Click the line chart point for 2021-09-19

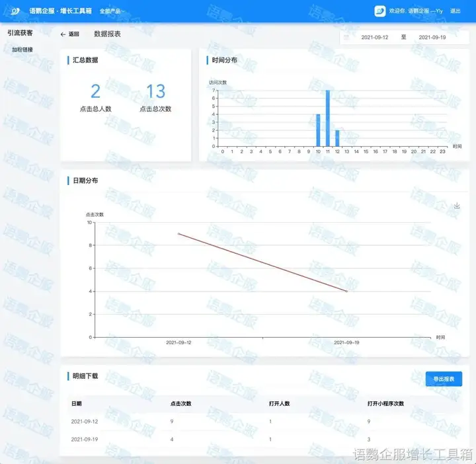click(x=347, y=291)
